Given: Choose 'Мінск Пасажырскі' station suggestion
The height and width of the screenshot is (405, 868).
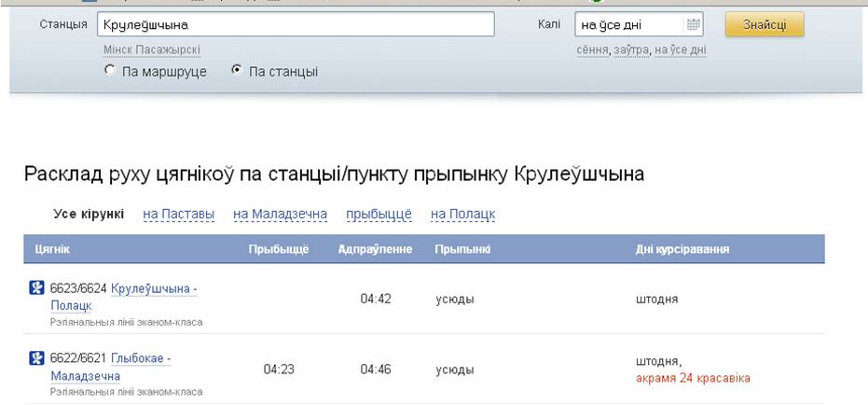Looking at the screenshot, I should pyautogui.click(x=152, y=49).
